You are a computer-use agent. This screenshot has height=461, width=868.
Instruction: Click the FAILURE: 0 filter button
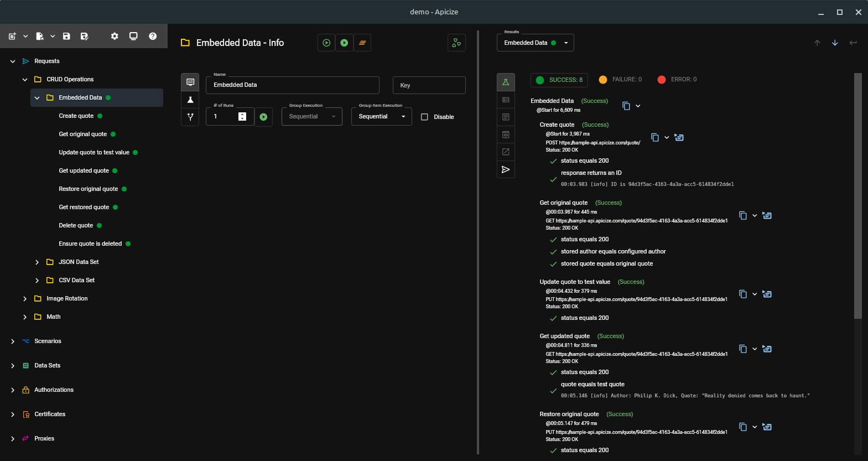(621, 80)
